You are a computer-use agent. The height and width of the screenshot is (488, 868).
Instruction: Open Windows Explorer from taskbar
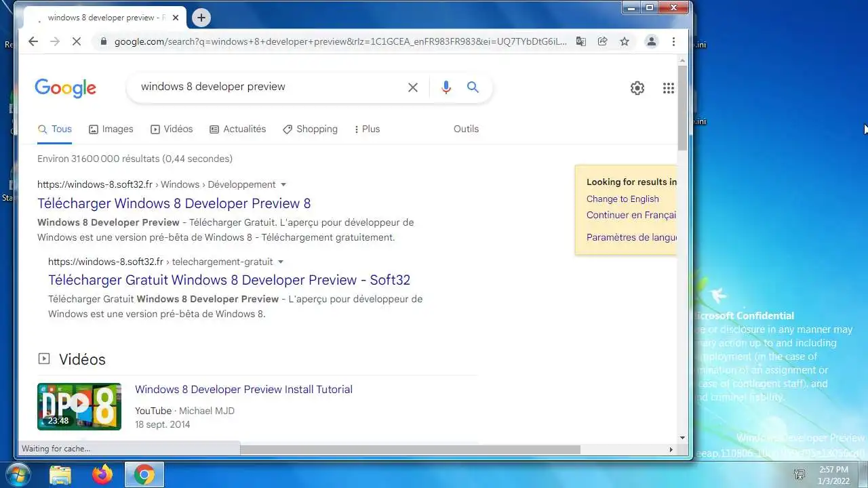[60, 475]
